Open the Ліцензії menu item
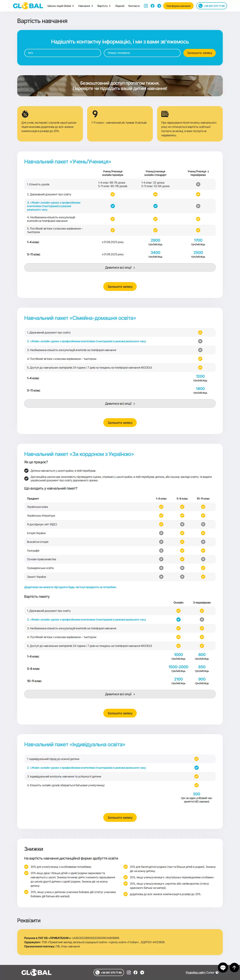 click(x=120, y=6)
